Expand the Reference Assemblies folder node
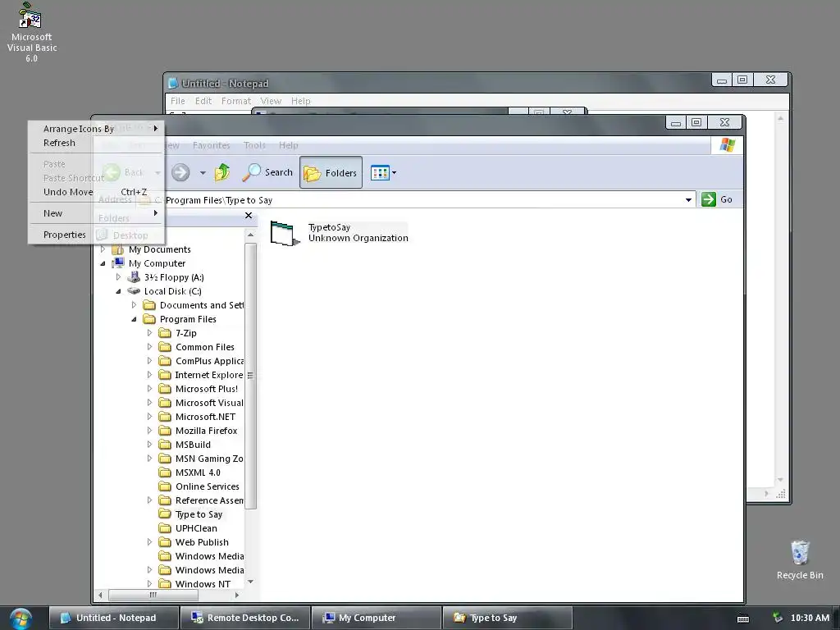The height and width of the screenshot is (630, 840). pyautogui.click(x=149, y=500)
